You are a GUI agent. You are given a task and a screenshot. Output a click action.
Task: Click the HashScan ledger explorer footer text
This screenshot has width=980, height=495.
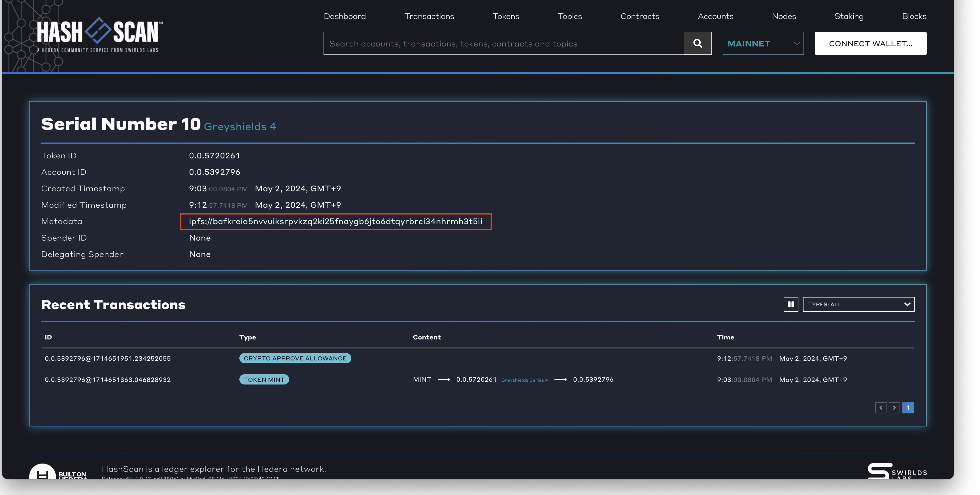coord(214,469)
